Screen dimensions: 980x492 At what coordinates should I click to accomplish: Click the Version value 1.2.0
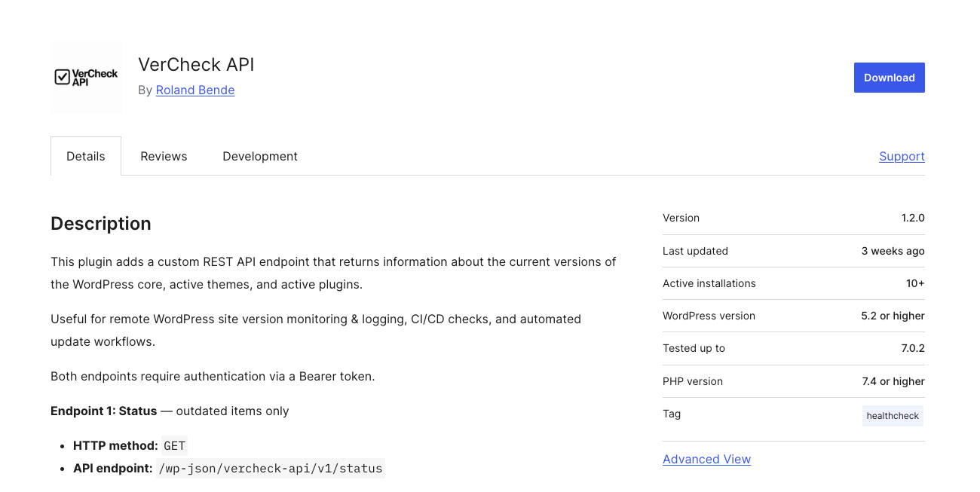pyautogui.click(x=913, y=218)
